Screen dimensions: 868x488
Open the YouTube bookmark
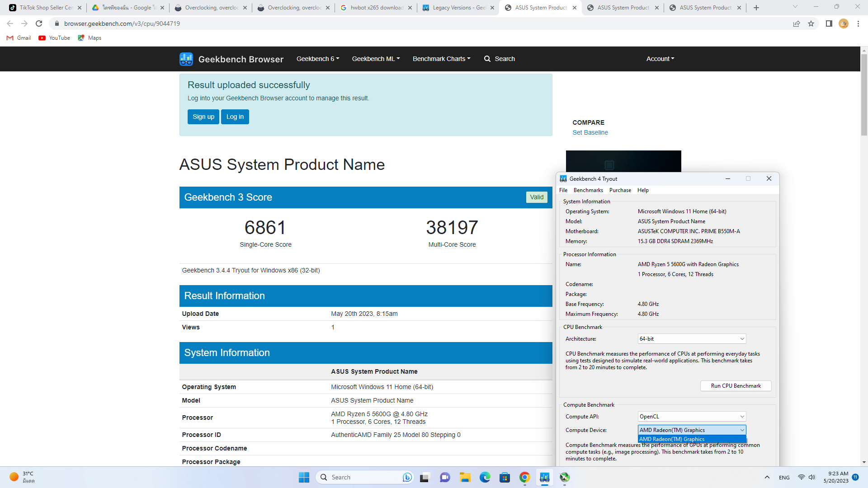[54, 38]
